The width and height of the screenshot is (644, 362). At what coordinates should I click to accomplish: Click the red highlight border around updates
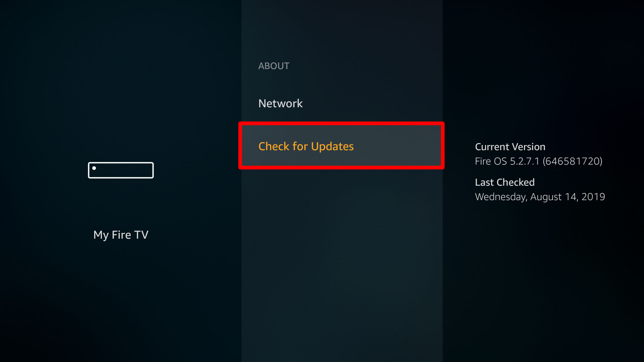341,123
